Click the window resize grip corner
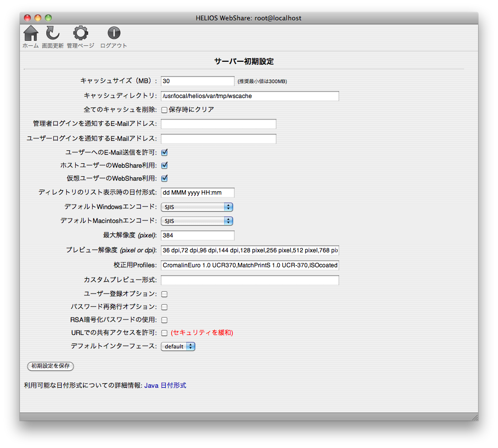The height and width of the screenshot is (448, 498). (475, 417)
